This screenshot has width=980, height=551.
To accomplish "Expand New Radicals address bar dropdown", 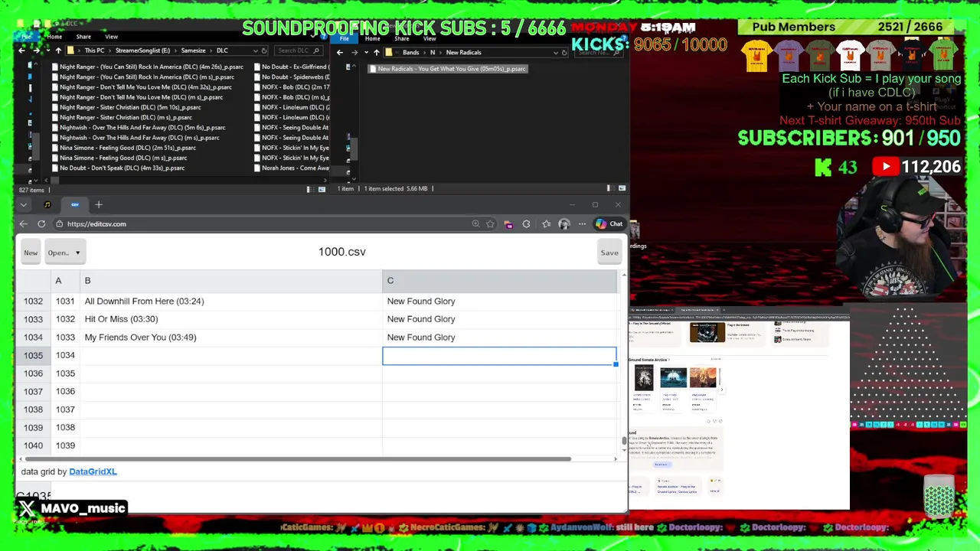I will 555,53.
